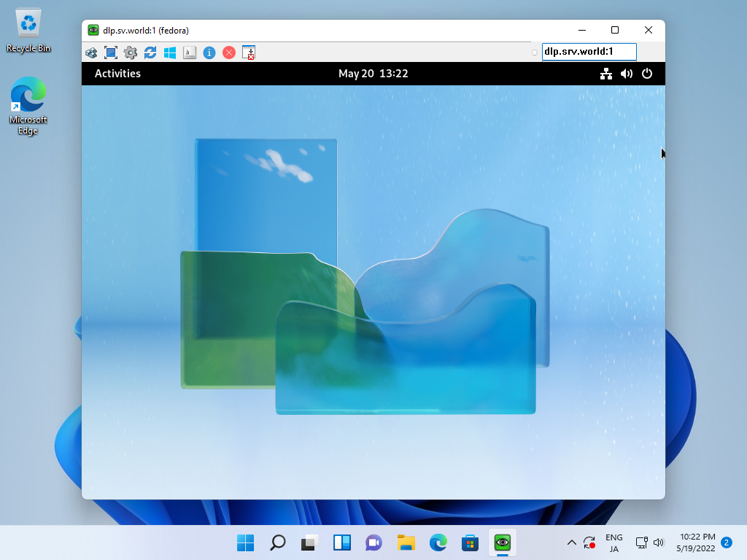
Task: Click the wired network icon in GNOME bar
Action: click(x=606, y=74)
